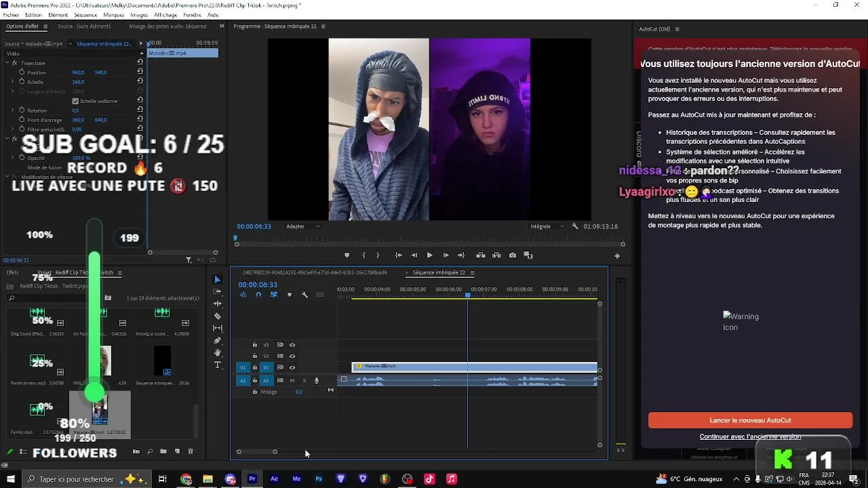868x488 pixels.
Task: Open the source clip Malade dropdown
Action: coord(70,44)
